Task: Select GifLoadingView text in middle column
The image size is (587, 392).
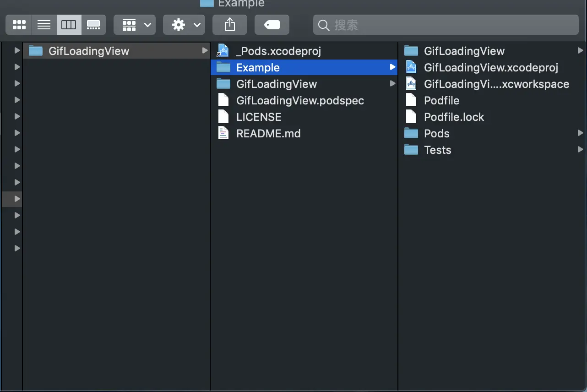Action: (277, 84)
